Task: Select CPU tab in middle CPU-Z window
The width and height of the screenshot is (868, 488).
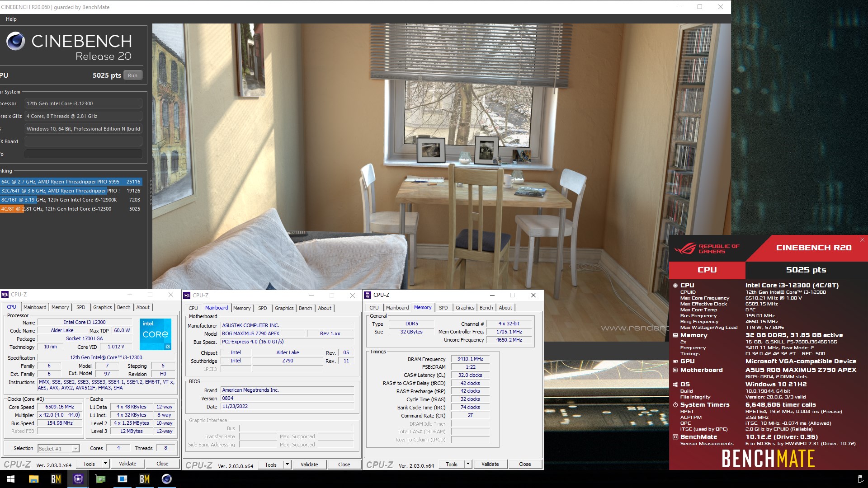Action: pos(193,308)
